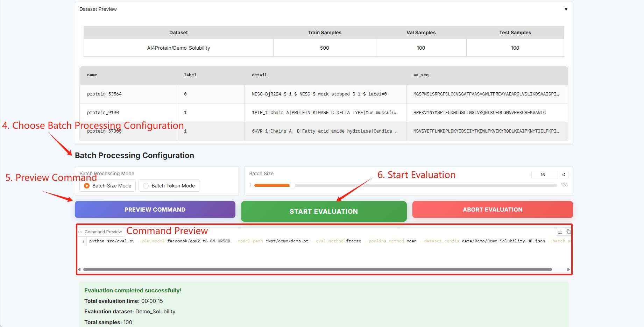Download the command preview code

560,232
